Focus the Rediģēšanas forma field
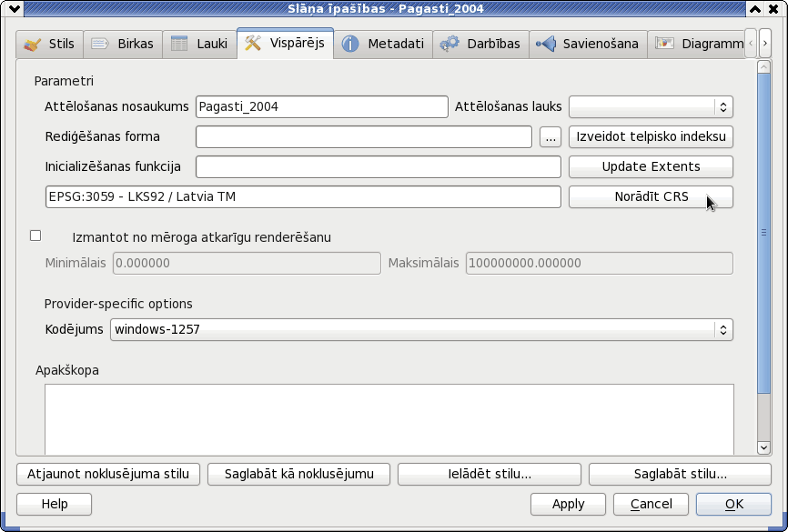Viewport: 788px width, 532px height. tap(364, 136)
